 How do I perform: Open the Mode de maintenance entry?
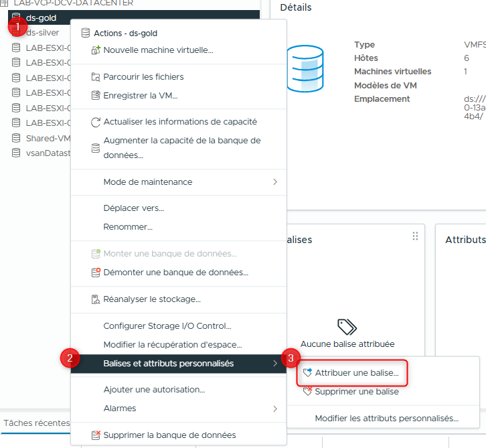click(x=148, y=182)
